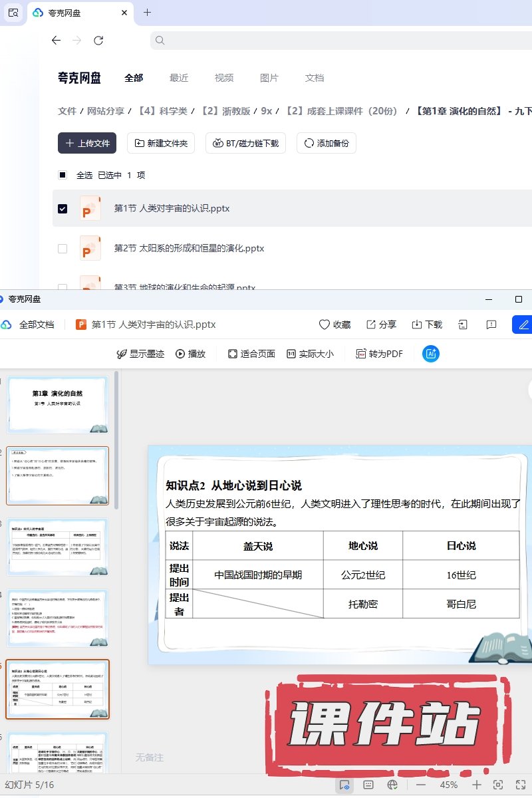
Task: Open the 文档 tab
Action: (x=315, y=78)
